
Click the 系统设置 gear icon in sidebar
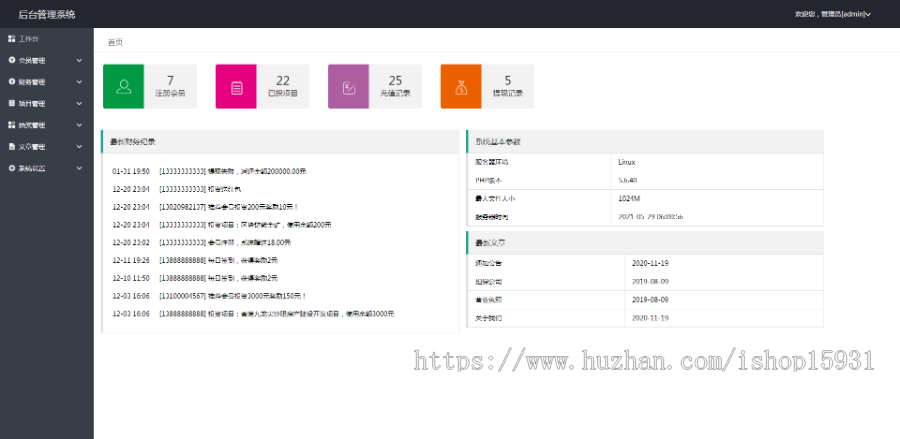tap(11, 168)
